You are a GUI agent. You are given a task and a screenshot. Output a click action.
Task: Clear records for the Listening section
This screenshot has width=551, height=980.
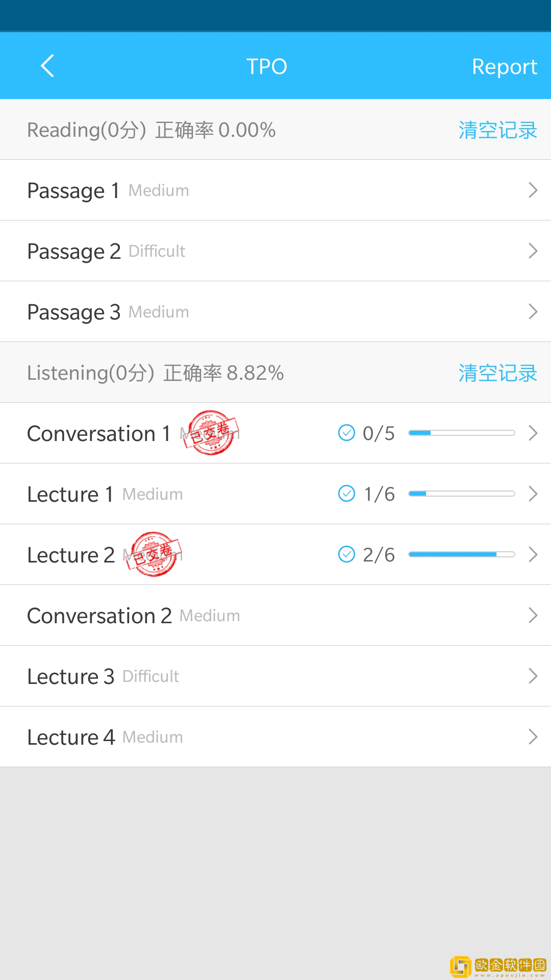[497, 373]
